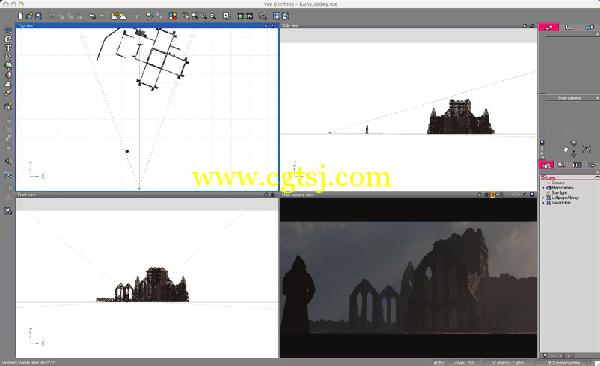Select the Layer 1 entry in browser
This screenshot has height=366, width=600.
click(x=549, y=178)
